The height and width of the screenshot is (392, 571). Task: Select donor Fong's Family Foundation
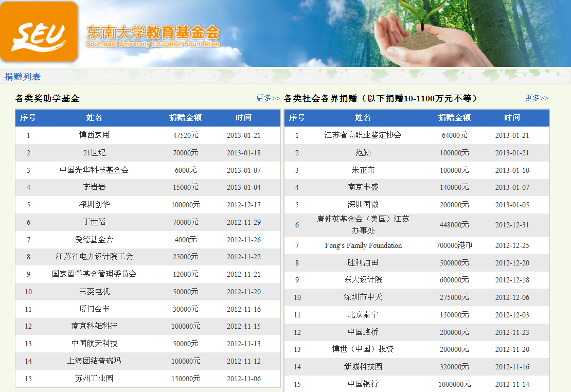[363, 245]
